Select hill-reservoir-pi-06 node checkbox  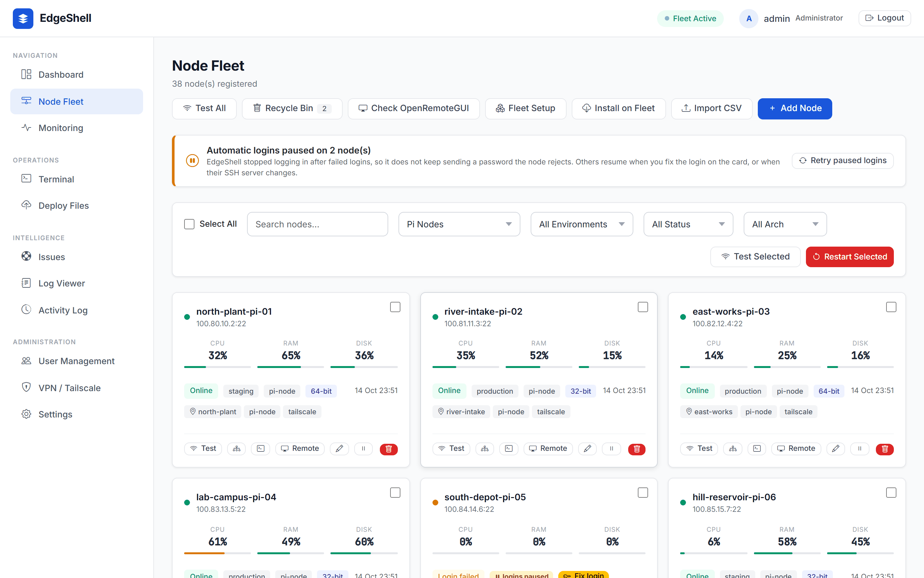point(891,492)
